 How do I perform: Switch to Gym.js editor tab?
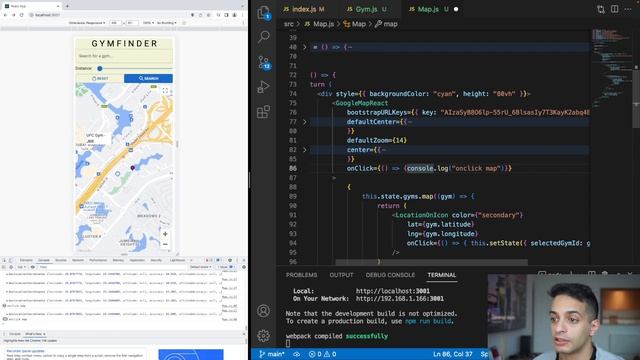366,9
